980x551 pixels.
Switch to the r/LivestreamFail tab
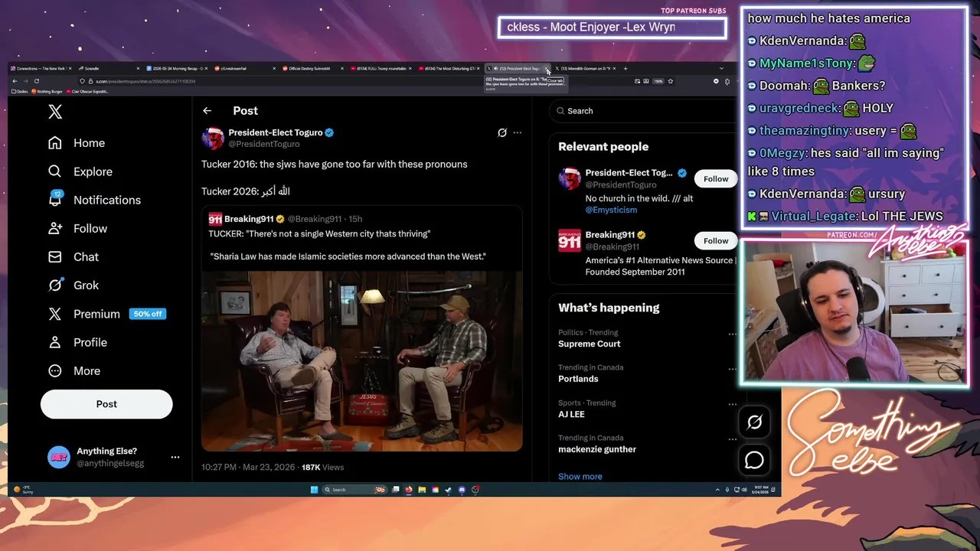[x=243, y=68]
